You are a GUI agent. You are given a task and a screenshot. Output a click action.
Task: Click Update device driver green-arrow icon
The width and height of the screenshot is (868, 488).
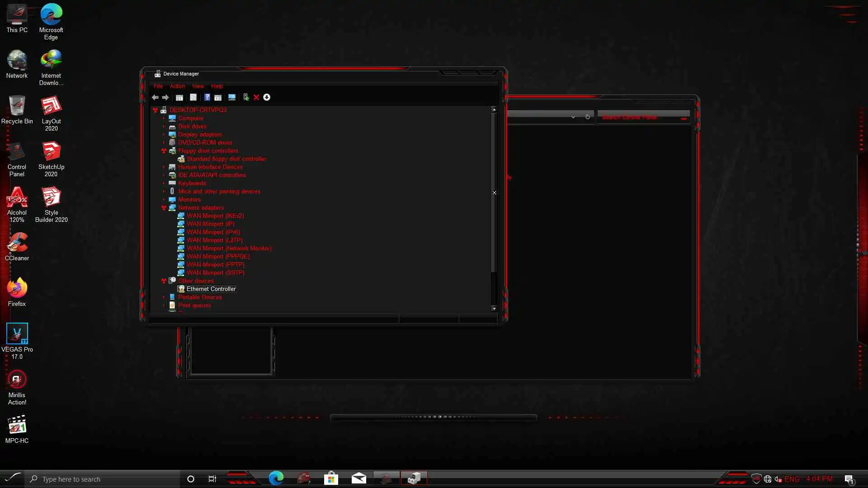click(246, 98)
